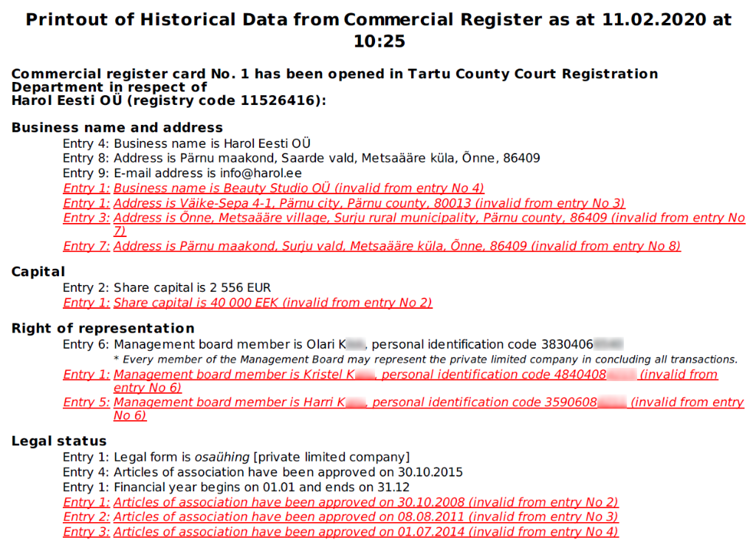Click the Olari management board member line
The width and height of the screenshot is (756, 548).
tap(343, 344)
